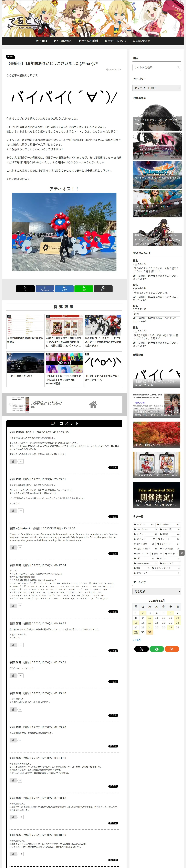Thumbs-up alphalonk's comment
186x868 pixels.
click(x=13, y=547)
